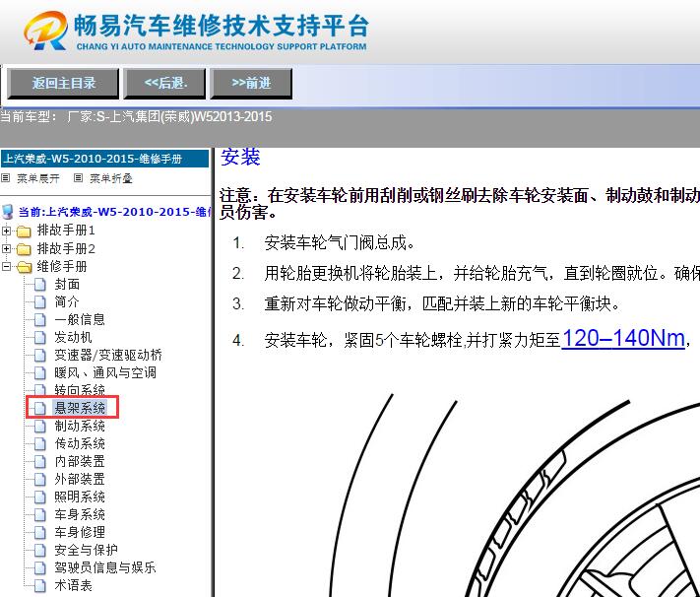Image resolution: width=700 pixels, height=597 pixels.
Task: Click the 排故手册2 folder icon
Action: [24, 249]
